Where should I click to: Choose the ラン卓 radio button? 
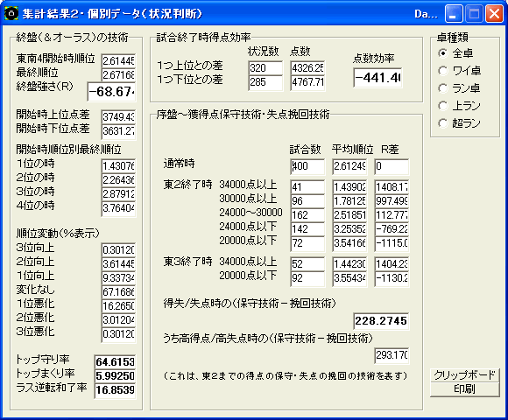point(459,88)
